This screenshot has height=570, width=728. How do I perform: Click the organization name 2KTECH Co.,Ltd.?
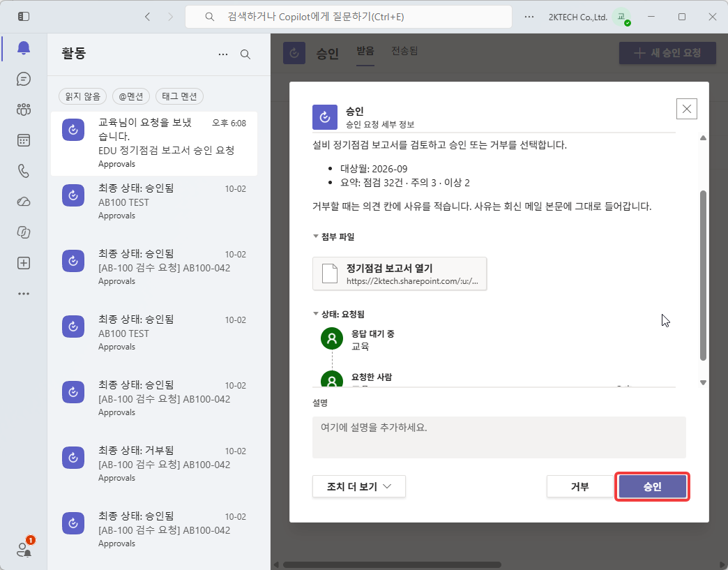click(577, 17)
